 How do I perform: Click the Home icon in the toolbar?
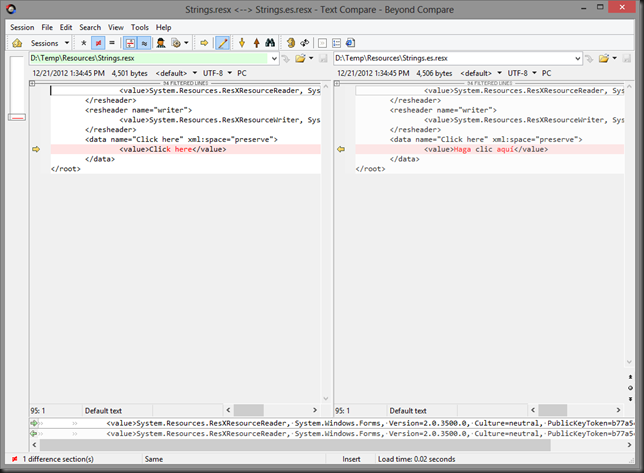tap(17, 43)
